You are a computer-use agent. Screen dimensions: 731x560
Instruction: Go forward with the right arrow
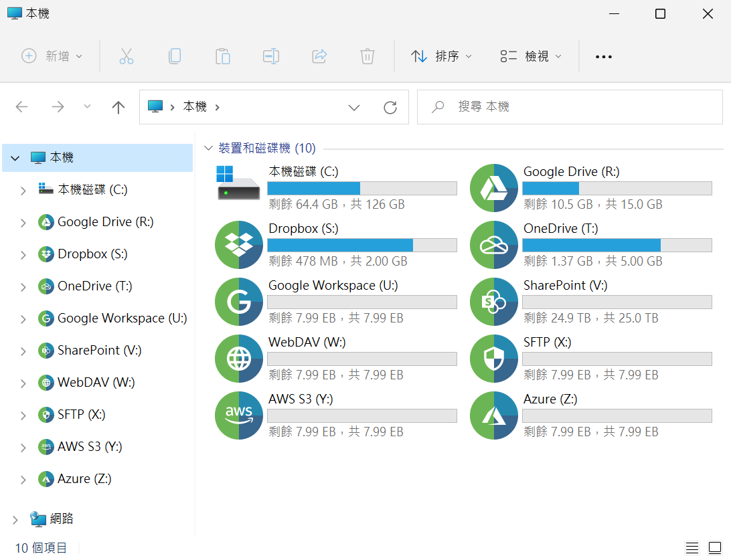click(x=58, y=107)
